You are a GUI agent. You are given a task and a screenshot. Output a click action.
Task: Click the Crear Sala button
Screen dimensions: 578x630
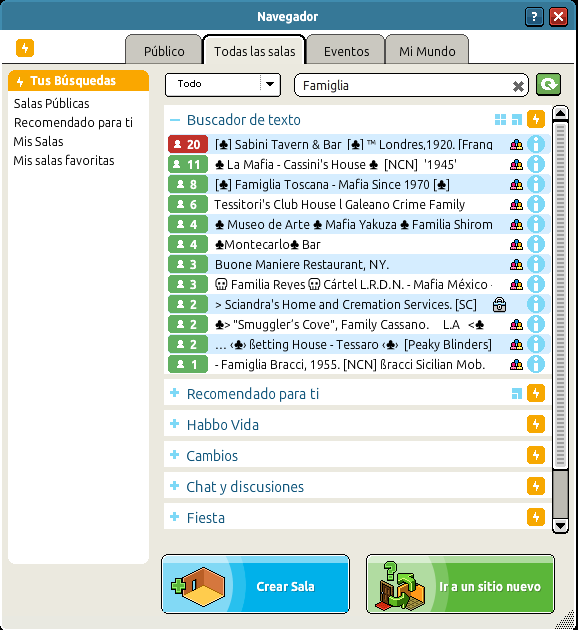(x=255, y=584)
